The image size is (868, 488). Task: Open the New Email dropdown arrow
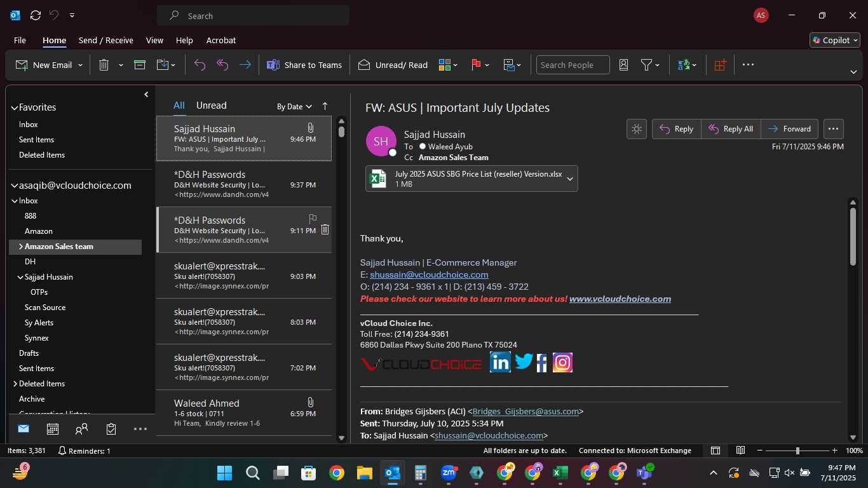pos(80,65)
